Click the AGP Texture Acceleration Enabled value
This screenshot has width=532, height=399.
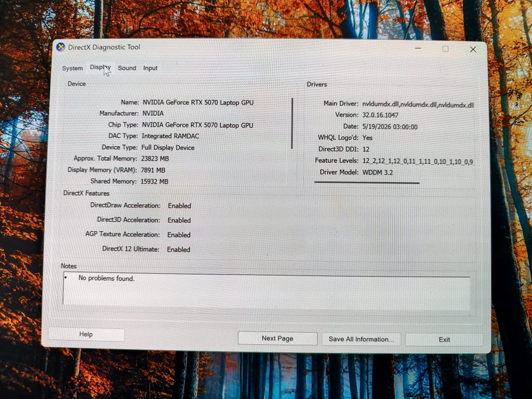point(179,235)
